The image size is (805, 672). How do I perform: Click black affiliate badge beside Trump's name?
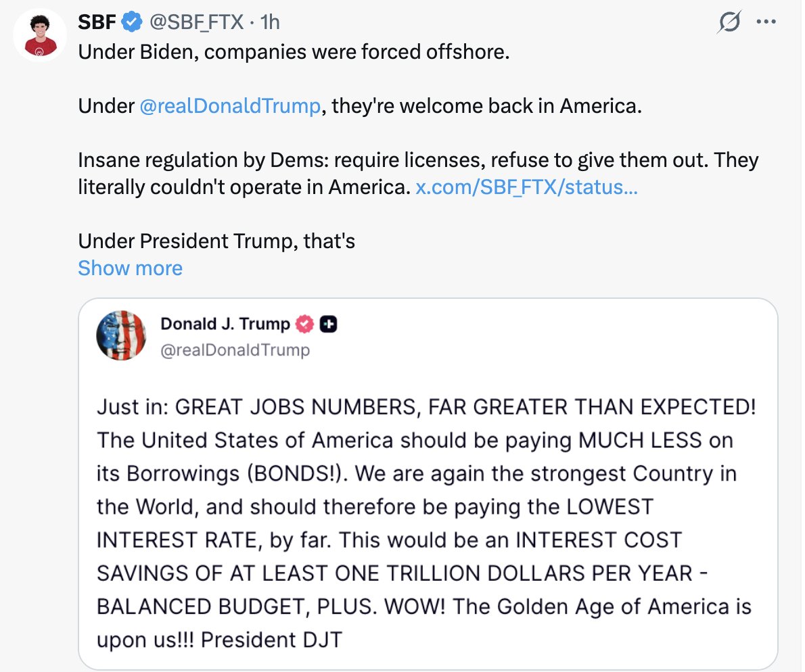[x=328, y=325]
